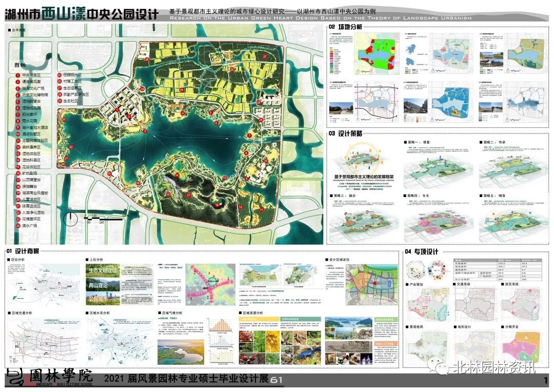Click the 03 设计策略 section heading

point(345,133)
